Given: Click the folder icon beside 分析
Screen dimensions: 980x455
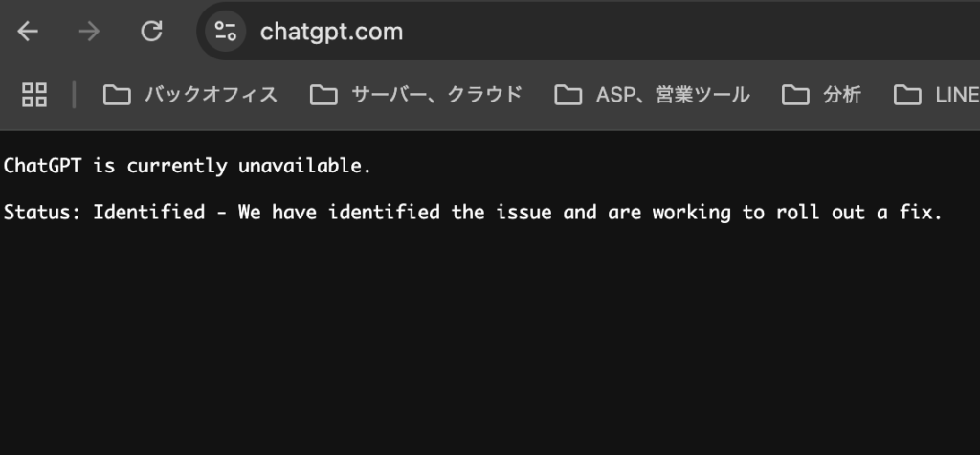Looking at the screenshot, I should click(x=795, y=95).
